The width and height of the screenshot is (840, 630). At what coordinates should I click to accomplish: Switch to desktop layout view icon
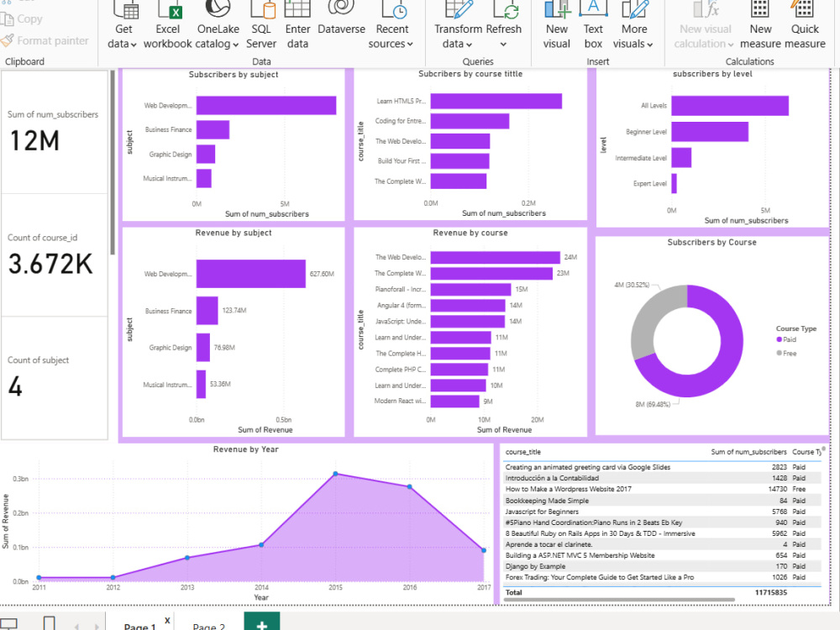pyautogui.click(x=8, y=624)
